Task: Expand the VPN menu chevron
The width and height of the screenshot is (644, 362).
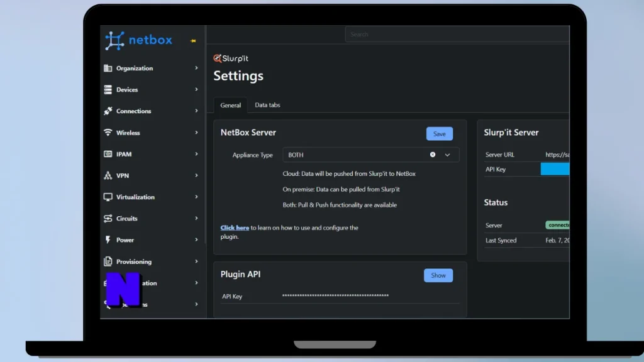Action: pyautogui.click(x=196, y=175)
